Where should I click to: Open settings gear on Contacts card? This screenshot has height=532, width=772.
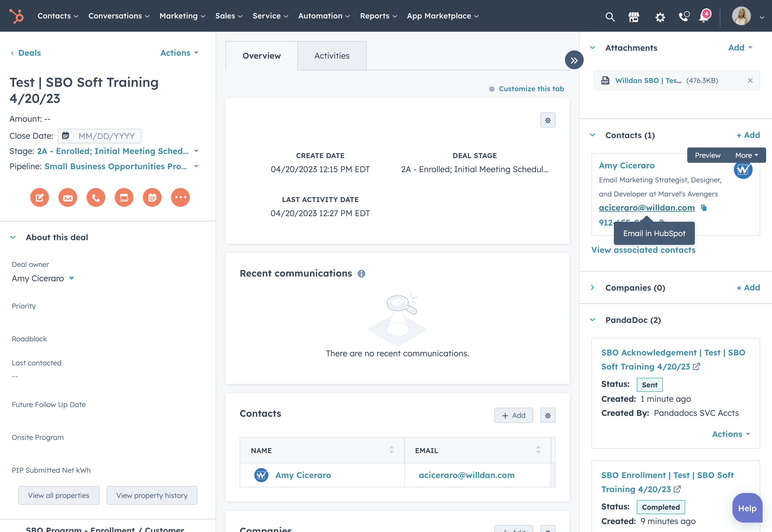(x=548, y=415)
